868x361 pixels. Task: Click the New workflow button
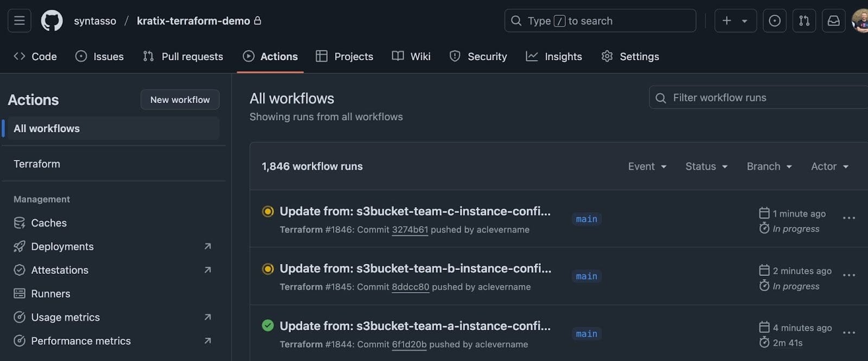180,100
